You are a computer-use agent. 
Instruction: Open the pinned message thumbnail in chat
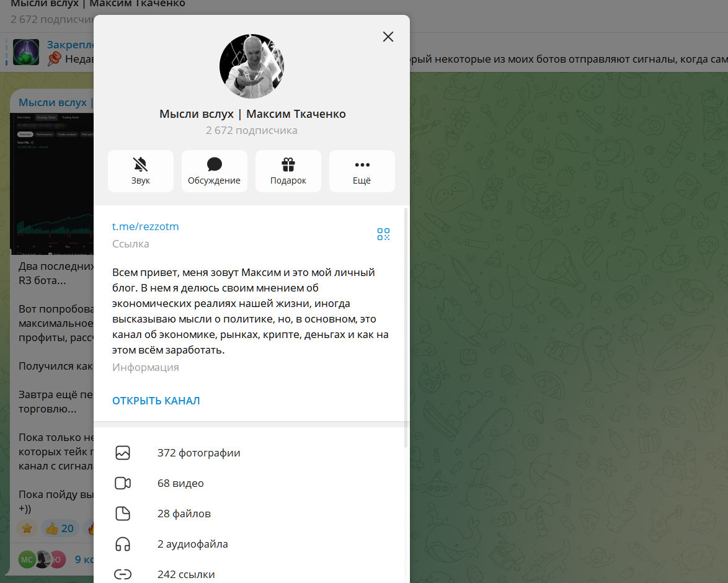point(26,52)
